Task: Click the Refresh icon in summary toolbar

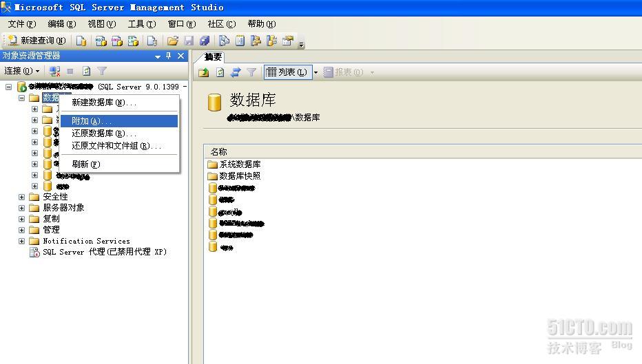Action: click(220, 72)
